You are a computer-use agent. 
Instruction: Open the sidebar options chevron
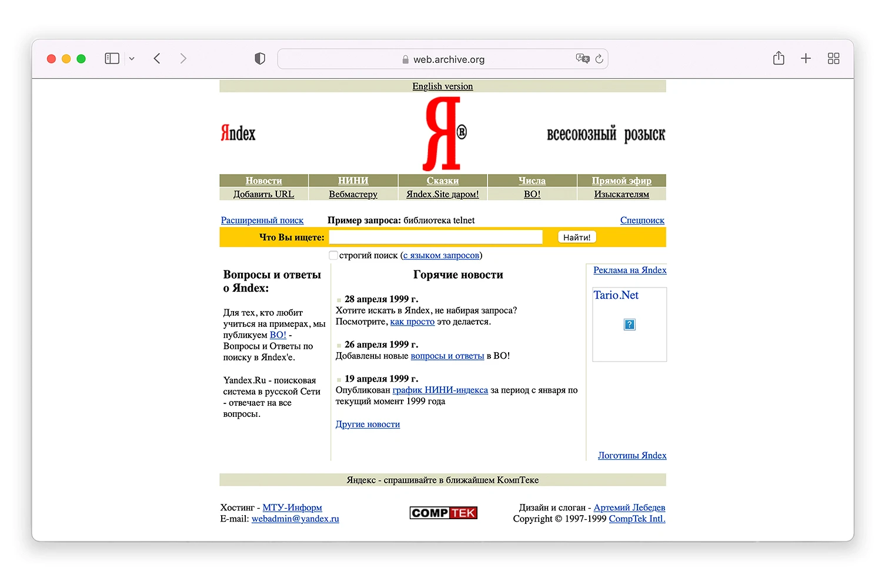click(x=132, y=59)
